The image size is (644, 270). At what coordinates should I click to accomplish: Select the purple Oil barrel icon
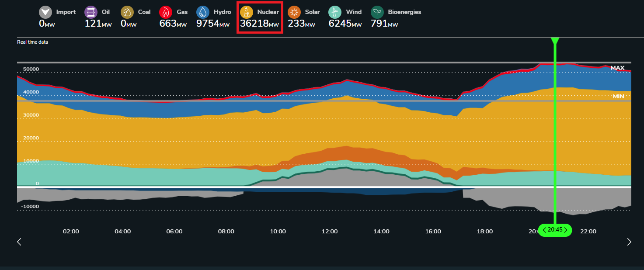(91, 12)
